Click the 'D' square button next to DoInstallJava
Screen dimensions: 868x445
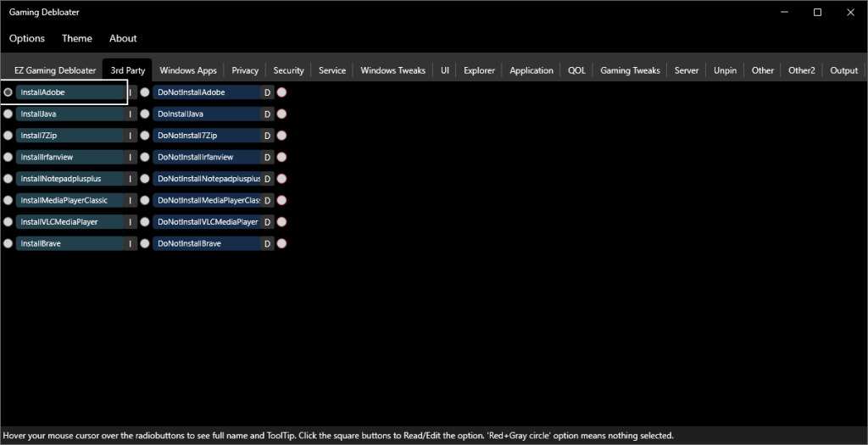click(267, 114)
